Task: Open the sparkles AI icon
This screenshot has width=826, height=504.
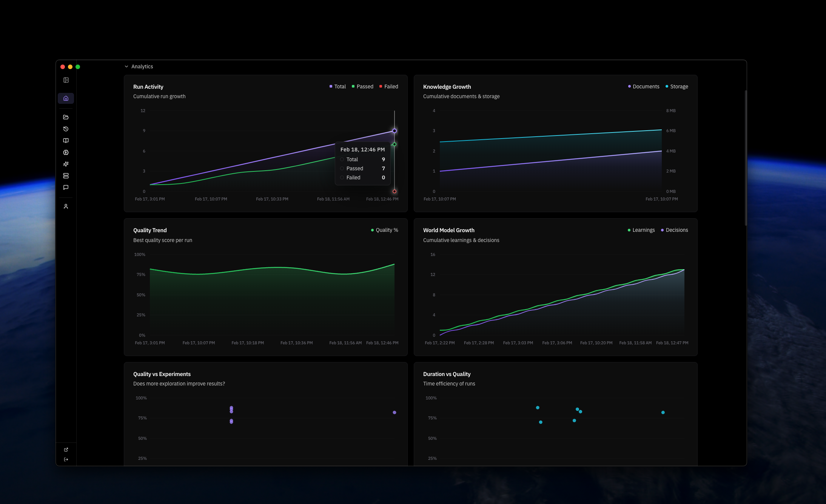Action: point(66,164)
